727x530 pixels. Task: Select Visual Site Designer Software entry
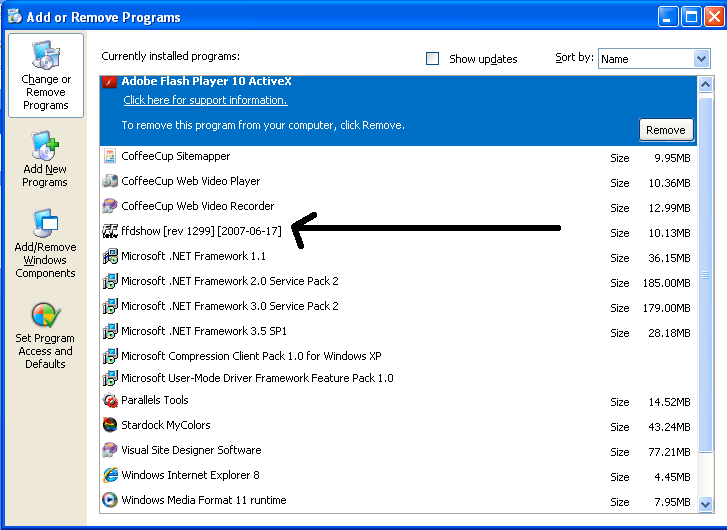[398, 451]
